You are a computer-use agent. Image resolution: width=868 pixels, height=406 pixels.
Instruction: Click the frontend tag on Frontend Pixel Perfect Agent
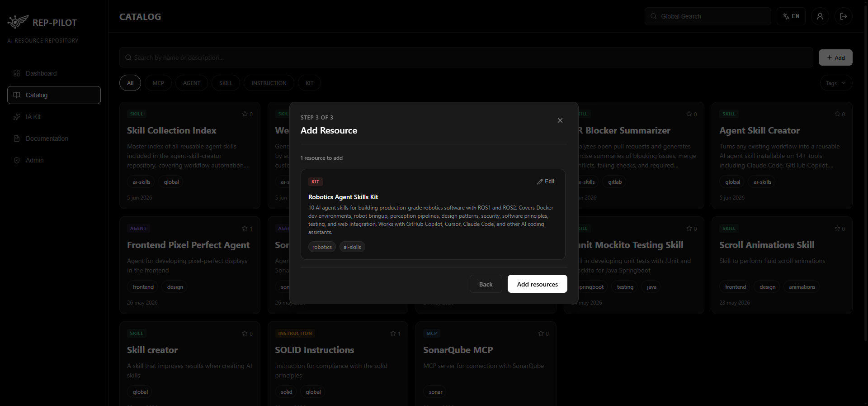[143, 287]
